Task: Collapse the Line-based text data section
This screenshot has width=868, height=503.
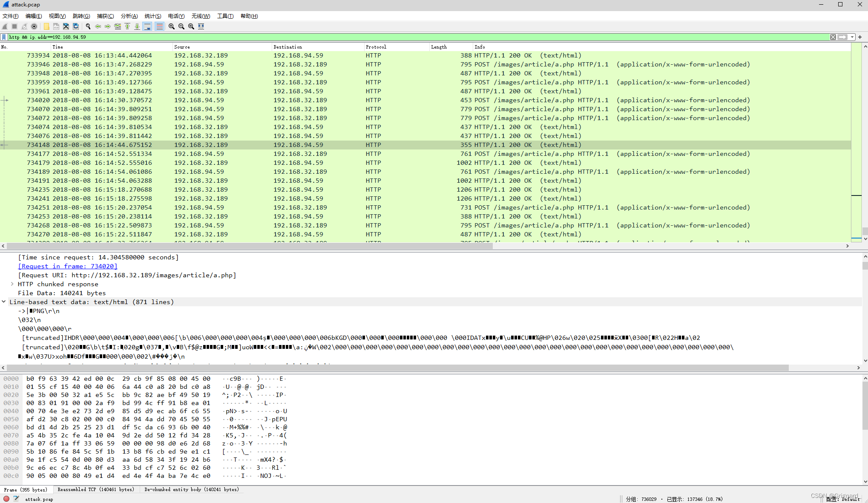Action: (4, 302)
